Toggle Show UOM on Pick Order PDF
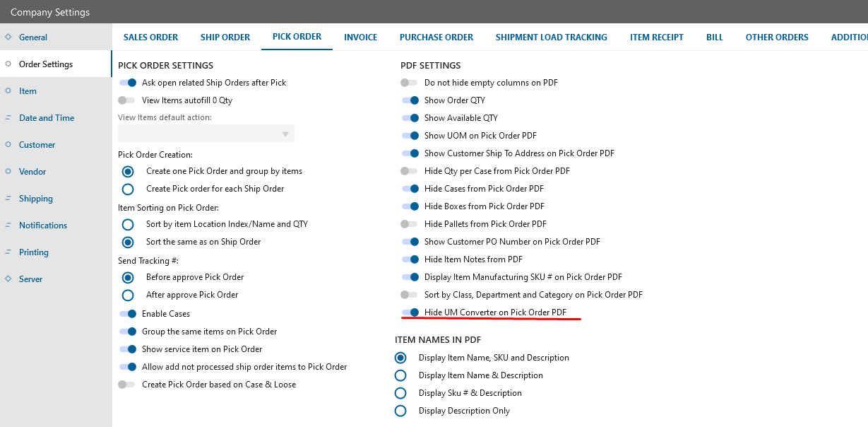 click(x=410, y=136)
